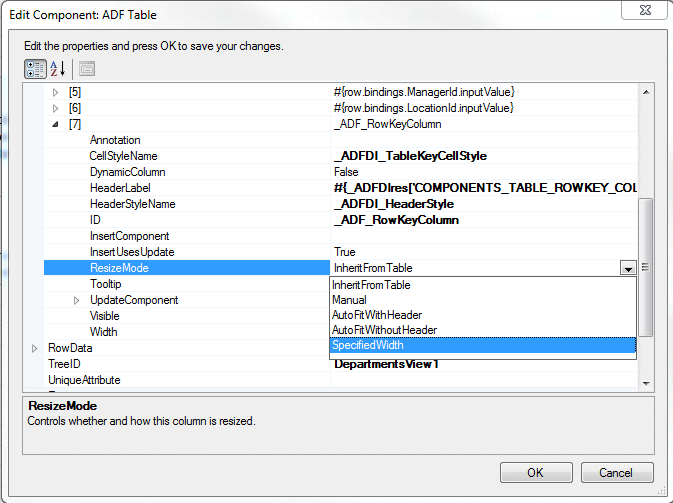
Task: Pick AutoFitWithoutHeader from the list
Action: [x=483, y=330]
